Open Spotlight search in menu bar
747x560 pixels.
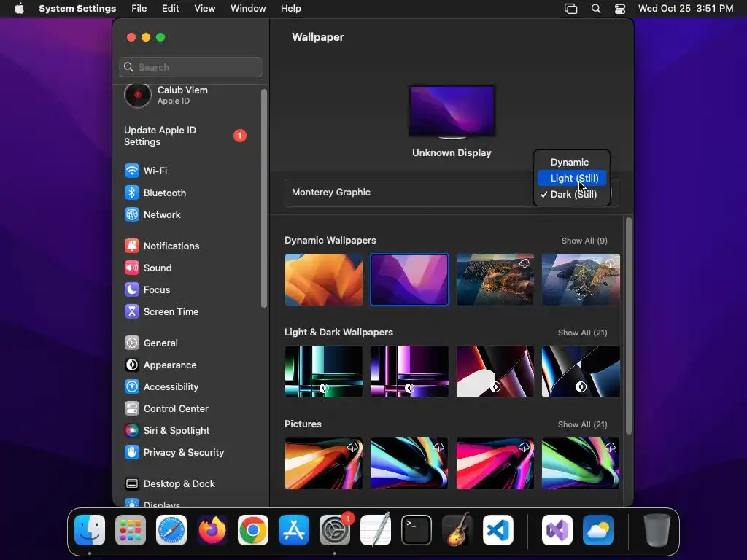click(596, 9)
